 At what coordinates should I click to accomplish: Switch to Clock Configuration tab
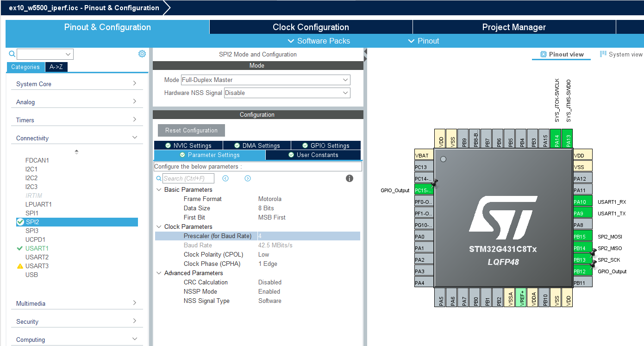pyautogui.click(x=311, y=27)
